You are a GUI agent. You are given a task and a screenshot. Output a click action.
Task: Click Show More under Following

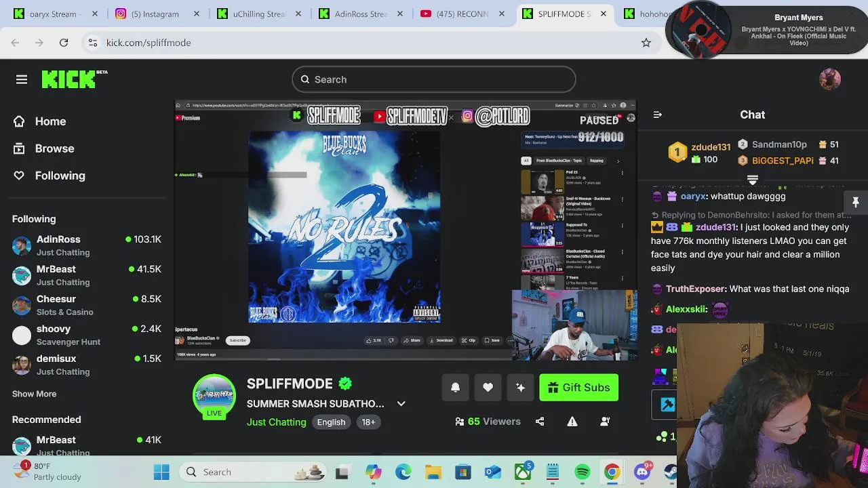(x=34, y=394)
